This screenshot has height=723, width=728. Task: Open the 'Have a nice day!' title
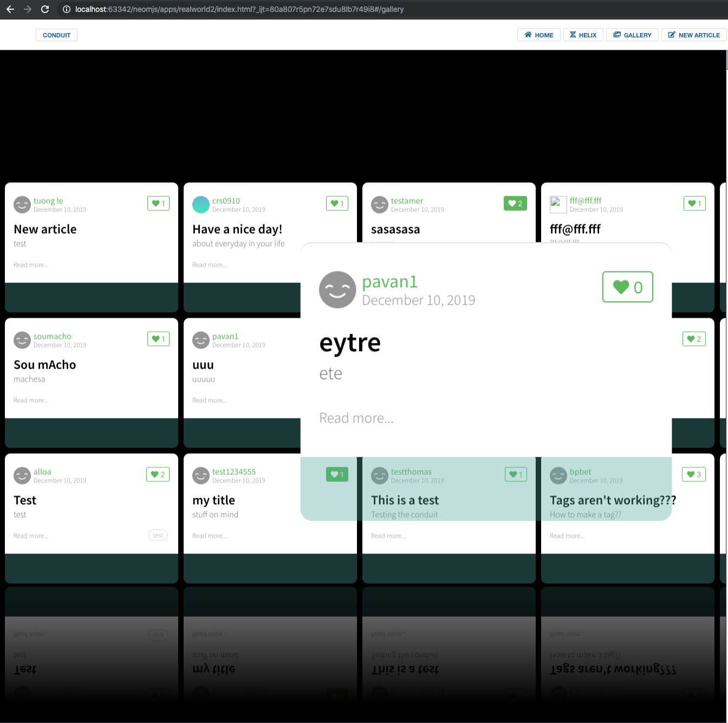(237, 229)
